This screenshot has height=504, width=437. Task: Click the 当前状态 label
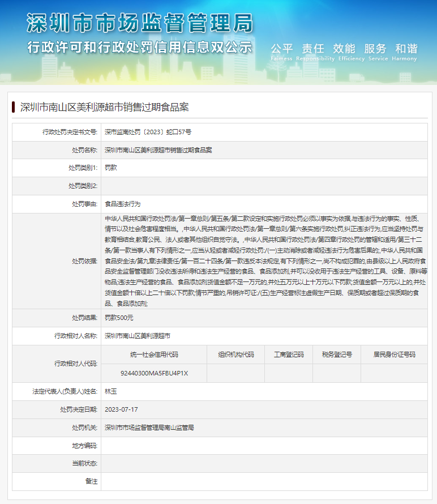84,463
